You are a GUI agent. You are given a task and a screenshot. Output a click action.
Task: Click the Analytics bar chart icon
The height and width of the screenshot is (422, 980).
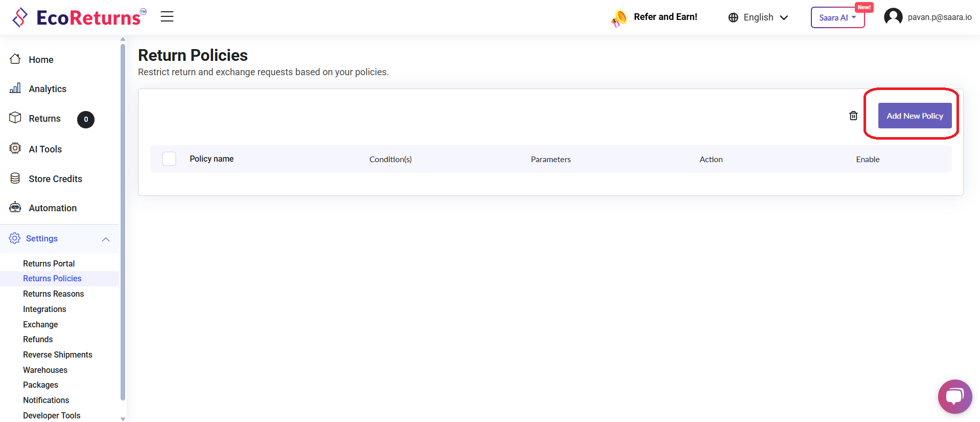tap(15, 88)
